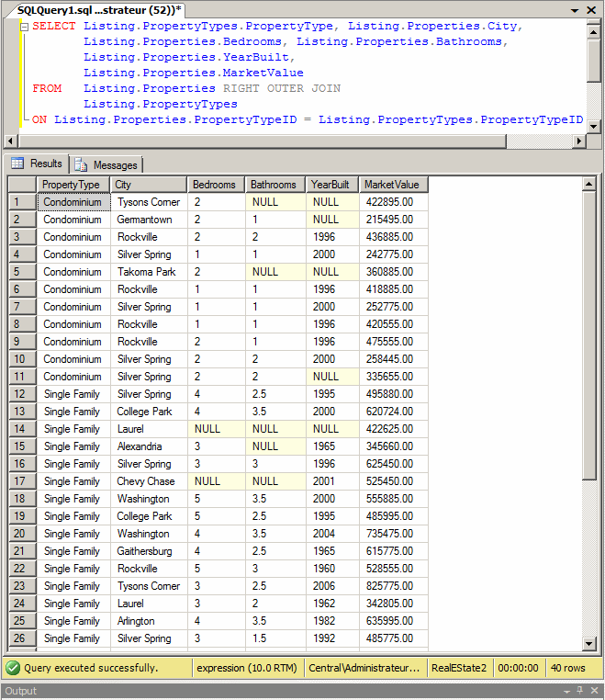Select market value 422895.00 cell
Image resolution: width=605 pixels, height=700 pixels.
(394, 202)
